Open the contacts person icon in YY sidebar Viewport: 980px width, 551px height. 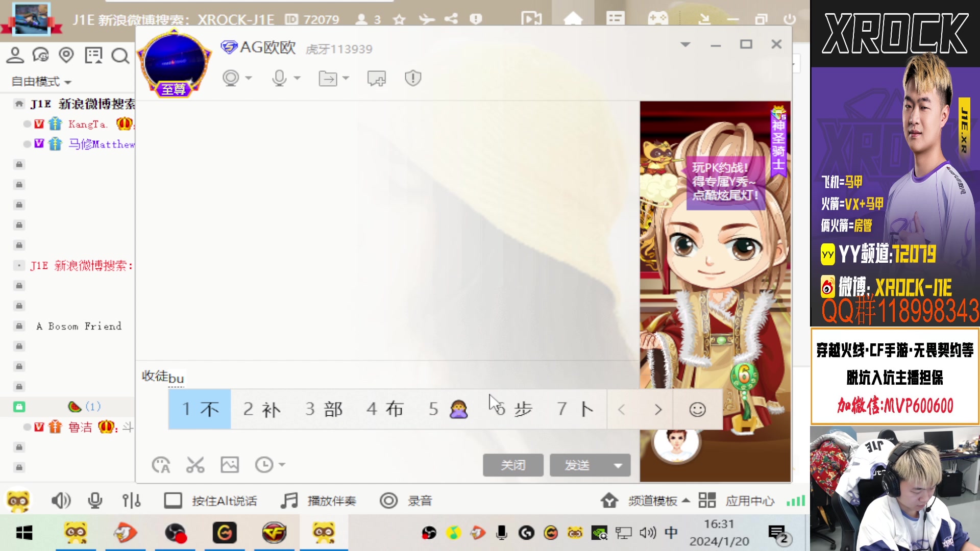[x=15, y=55]
